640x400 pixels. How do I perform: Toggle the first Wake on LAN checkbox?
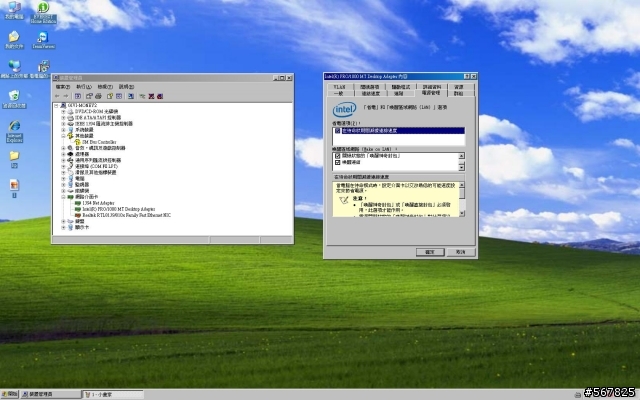coord(338,156)
